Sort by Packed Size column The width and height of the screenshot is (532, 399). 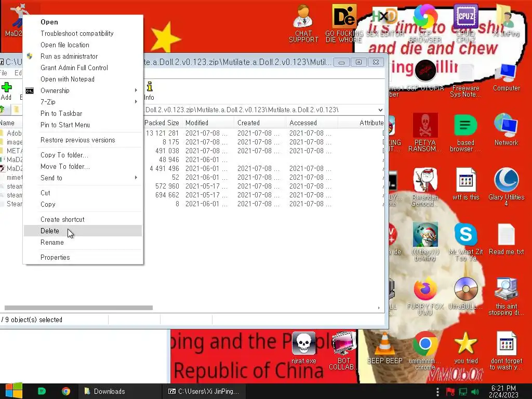[x=162, y=123]
